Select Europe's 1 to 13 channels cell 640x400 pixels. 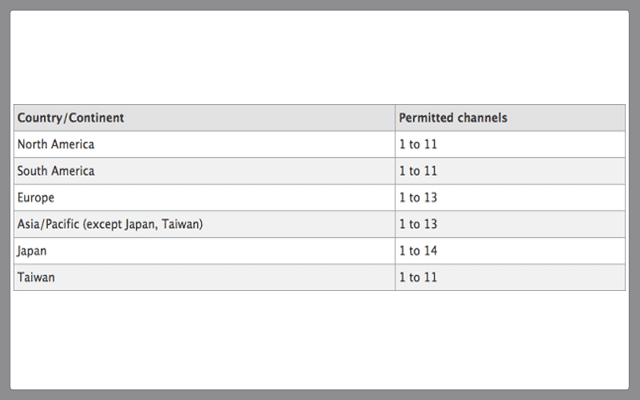418,198
